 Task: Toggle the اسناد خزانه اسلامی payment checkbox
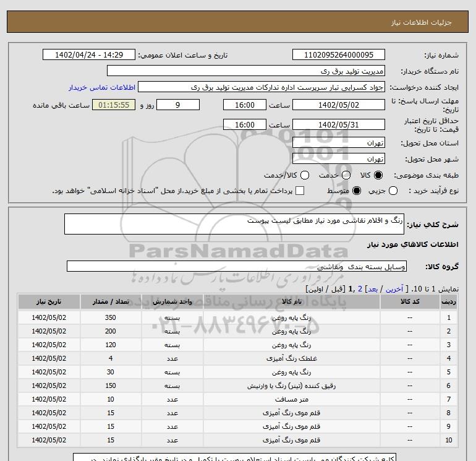coord(300,191)
